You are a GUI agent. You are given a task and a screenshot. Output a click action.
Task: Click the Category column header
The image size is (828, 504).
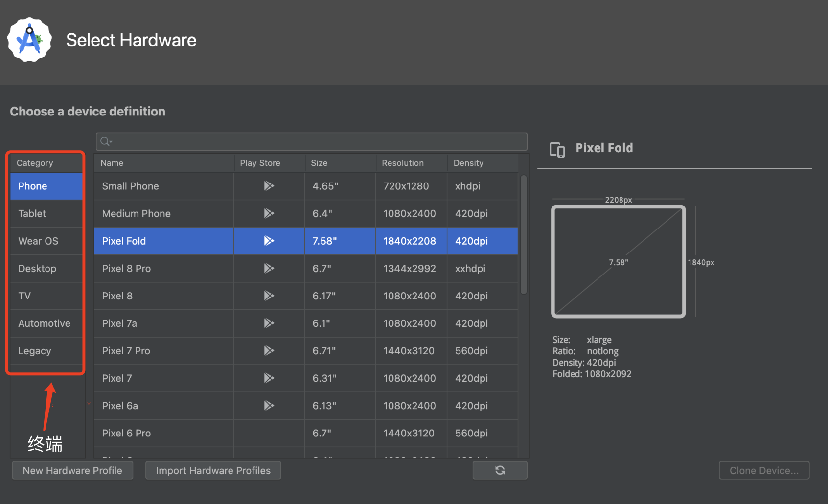coord(46,163)
